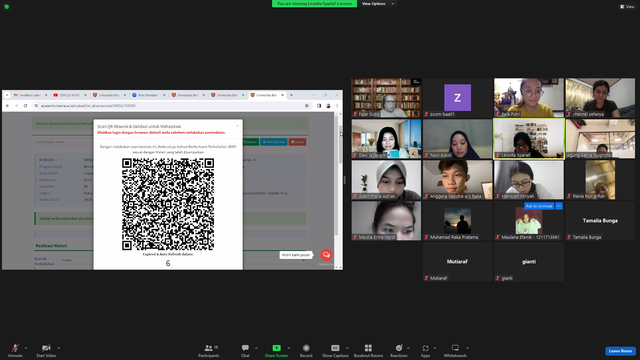Open Whiteboards
The width and height of the screenshot is (640, 360).
point(455,350)
